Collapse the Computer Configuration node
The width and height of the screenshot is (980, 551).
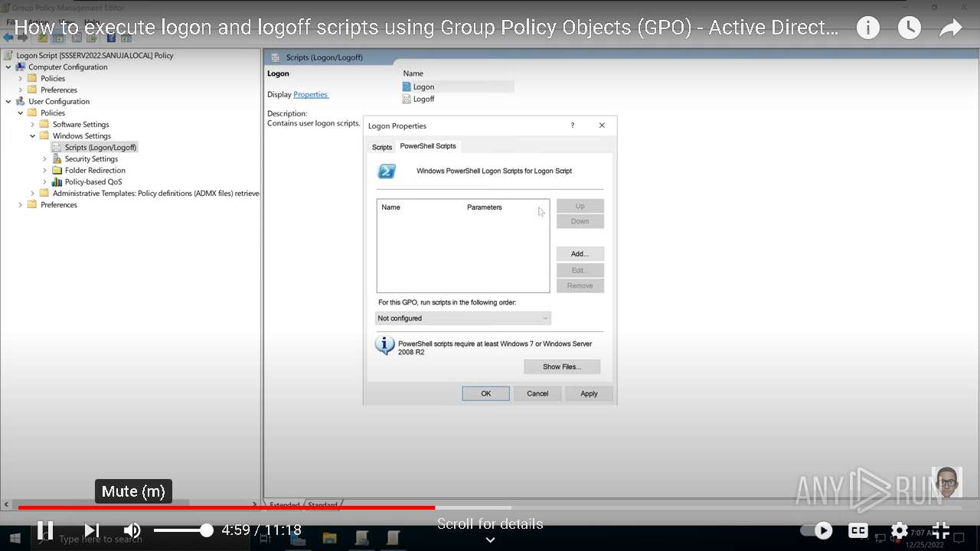click(x=8, y=67)
